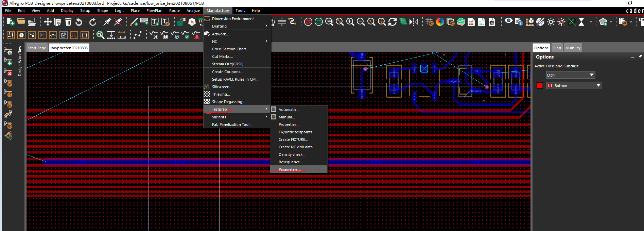The image size is (644, 231).
Task: Open the FlowPlan menu
Action: pos(154,11)
